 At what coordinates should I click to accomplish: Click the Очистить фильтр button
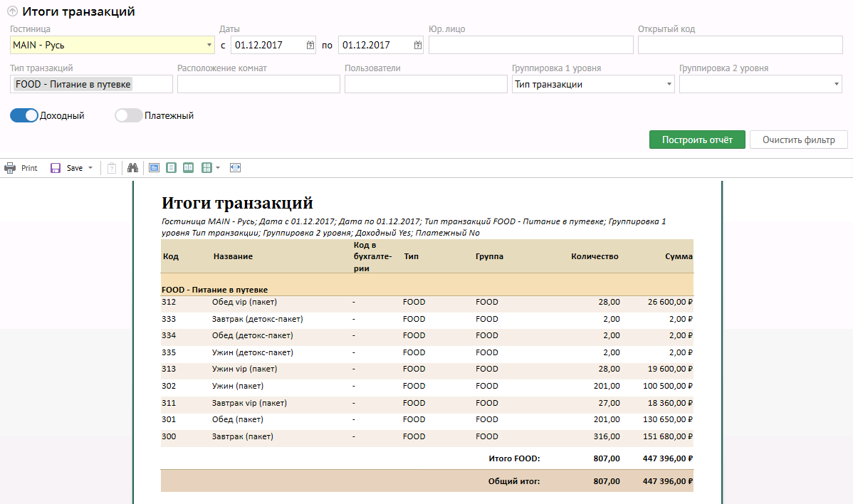point(798,140)
